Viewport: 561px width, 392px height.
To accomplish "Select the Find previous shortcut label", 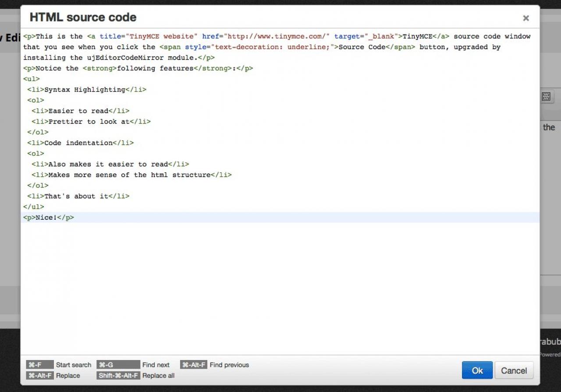I will [x=229, y=365].
